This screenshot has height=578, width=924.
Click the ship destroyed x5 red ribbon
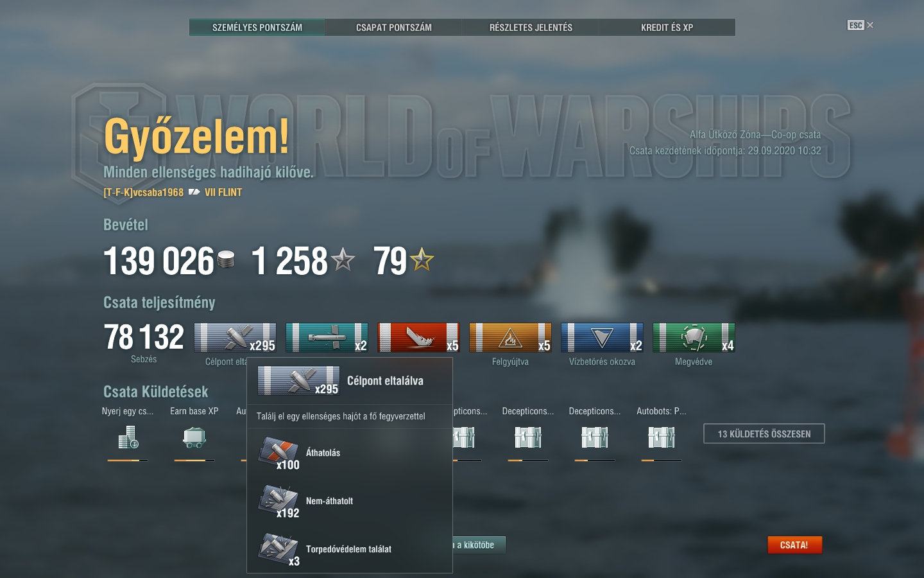click(419, 338)
